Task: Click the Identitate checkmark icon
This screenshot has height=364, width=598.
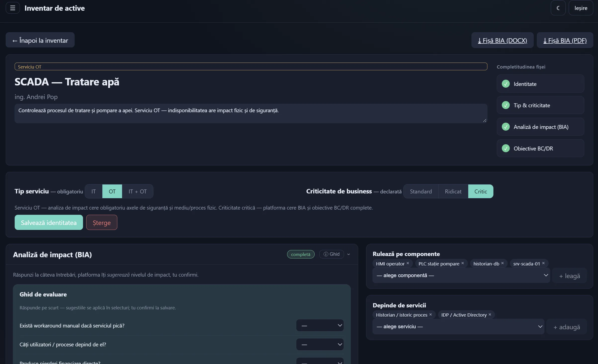Action: (506, 84)
